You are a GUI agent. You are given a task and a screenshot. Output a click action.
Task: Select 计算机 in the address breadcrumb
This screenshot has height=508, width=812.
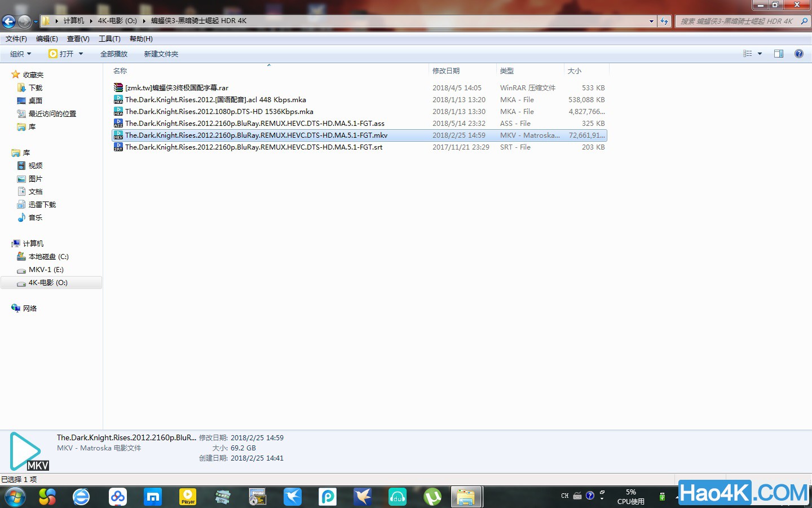73,21
